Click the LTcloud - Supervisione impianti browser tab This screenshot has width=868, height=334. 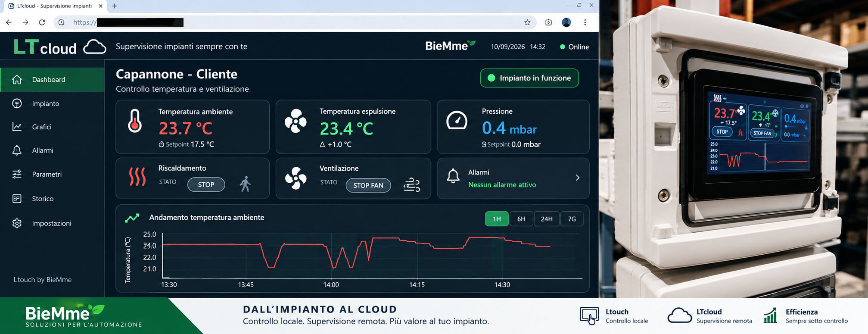(x=55, y=6)
